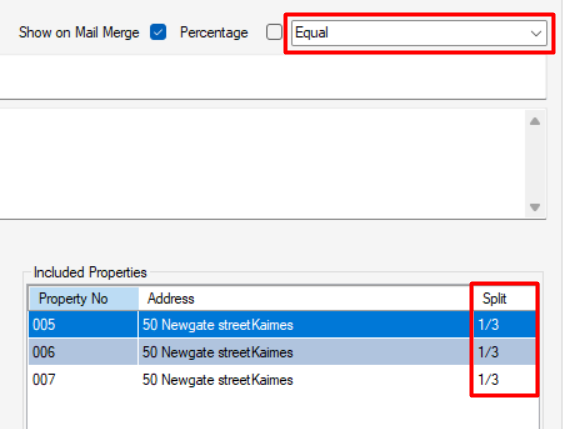Click inside the large empty notes text area
The width and height of the screenshot is (563, 429).
[262, 164]
